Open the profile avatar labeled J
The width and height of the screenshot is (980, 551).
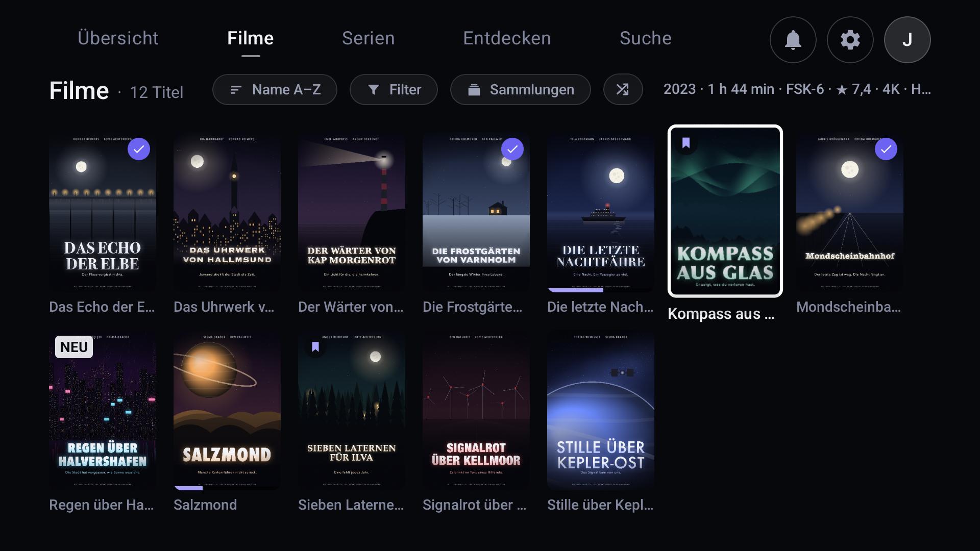[x=907, y=40]
